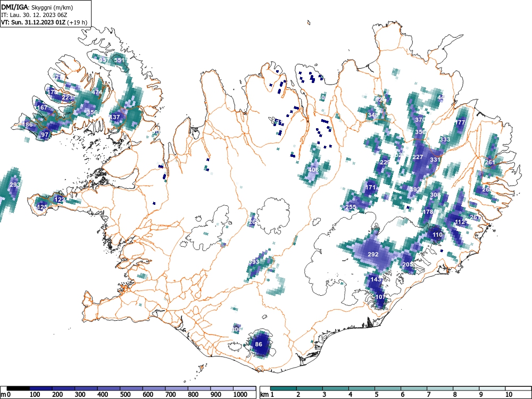Click the visibility value '474' in the Westfjords
This screenshot has height=399, width=532.
pyautogui.click(x=97, y=92)
